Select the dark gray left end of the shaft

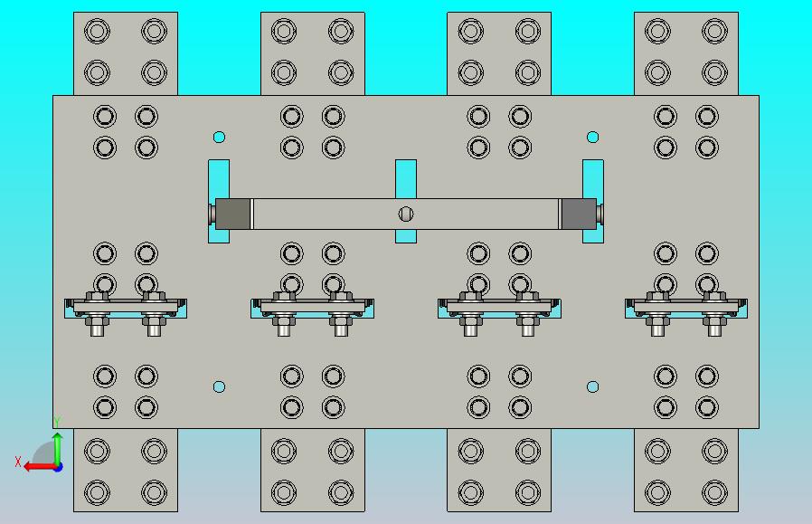click(x=232, y=214)
